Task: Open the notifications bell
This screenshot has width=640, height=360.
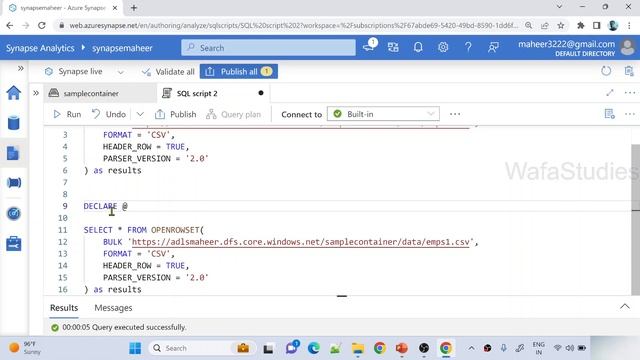Action: (418, 48)
